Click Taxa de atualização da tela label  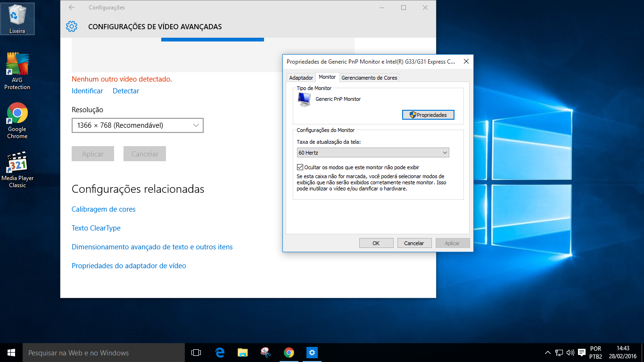click(x=329, y=142)
